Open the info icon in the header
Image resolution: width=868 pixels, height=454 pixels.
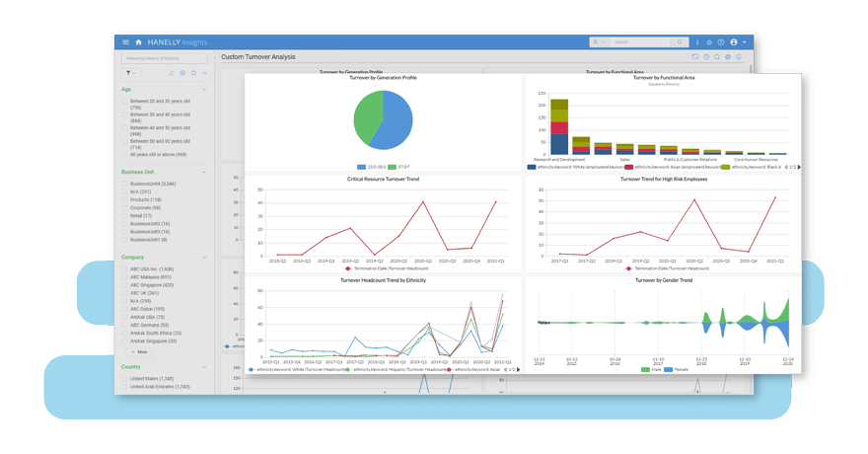(697, 42)
